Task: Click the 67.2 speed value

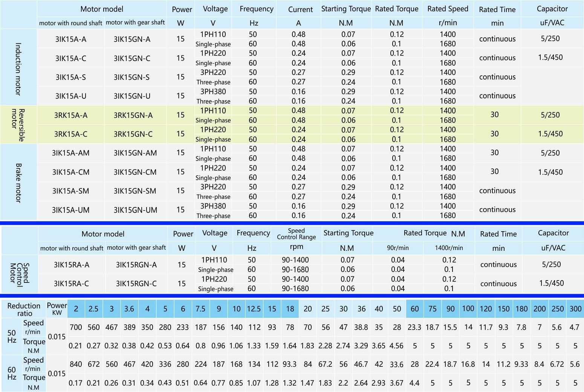Action: [325, 364]
